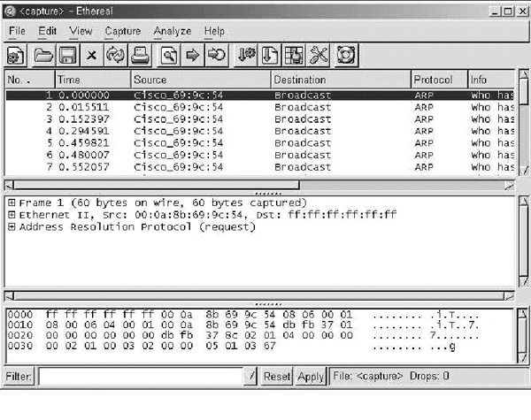Open preferences wrench and screwdriver icon
The image size is (531, 420).
coord(319,55)
